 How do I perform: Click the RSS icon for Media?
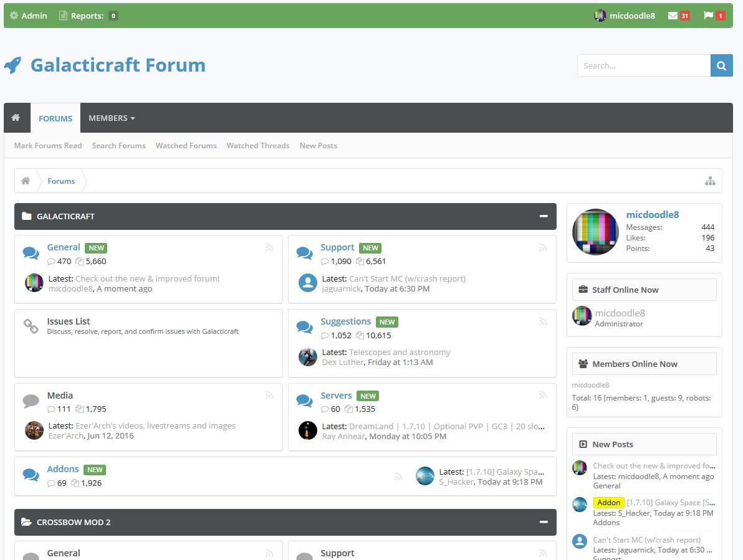click(x=269, y=396)
